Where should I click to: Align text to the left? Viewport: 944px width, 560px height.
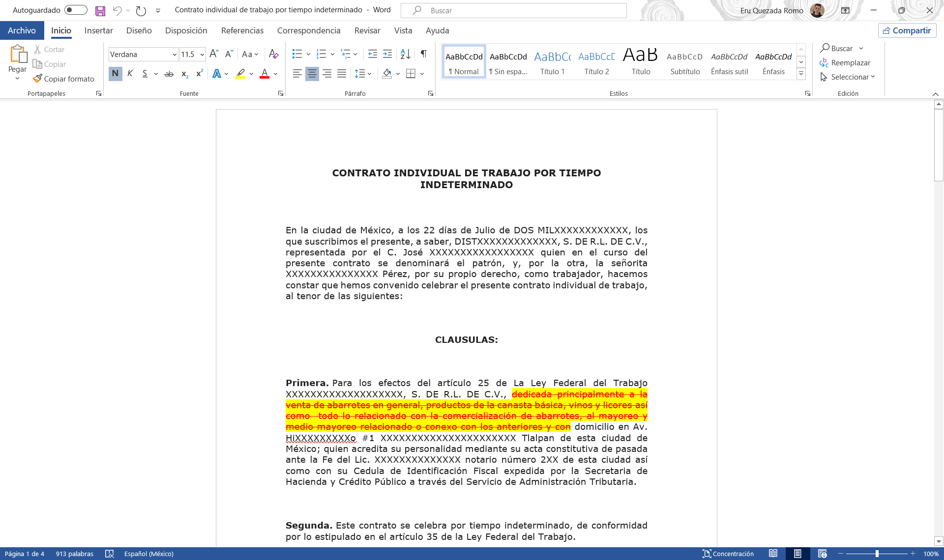[297, 74]
